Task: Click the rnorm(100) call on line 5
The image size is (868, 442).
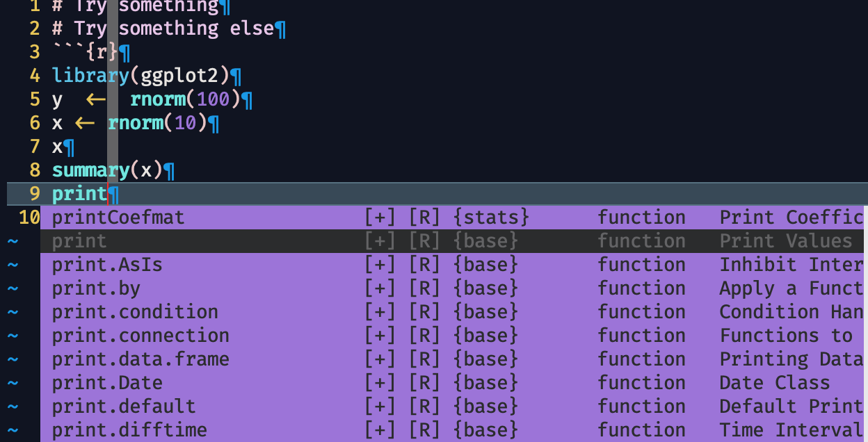Action: click(x=185, y=99)
